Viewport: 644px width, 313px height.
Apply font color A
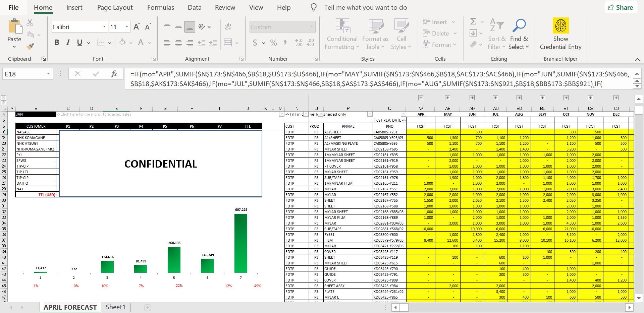click(141, 42)
